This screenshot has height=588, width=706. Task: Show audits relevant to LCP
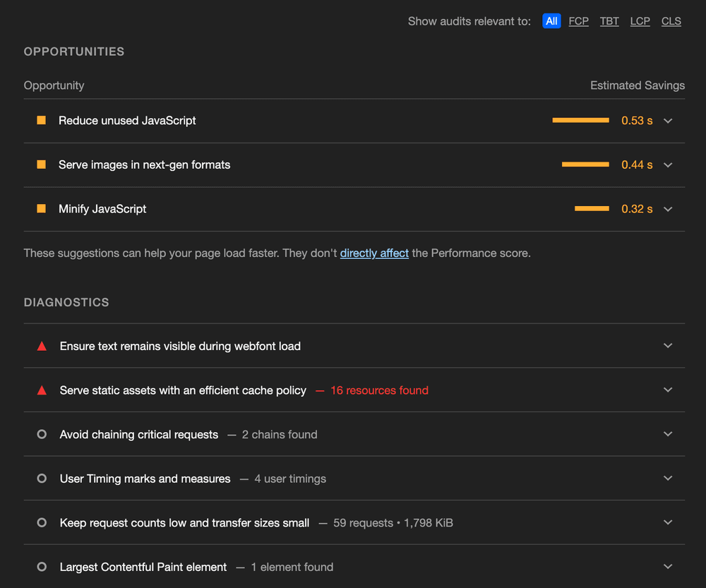[640, 21]
